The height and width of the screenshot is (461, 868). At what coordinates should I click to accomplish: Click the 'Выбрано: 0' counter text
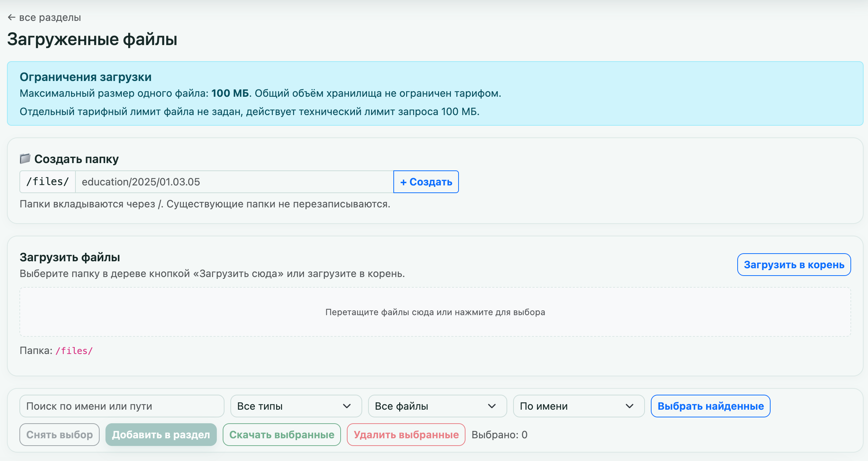pyautogui.click(x=500, y=435)
